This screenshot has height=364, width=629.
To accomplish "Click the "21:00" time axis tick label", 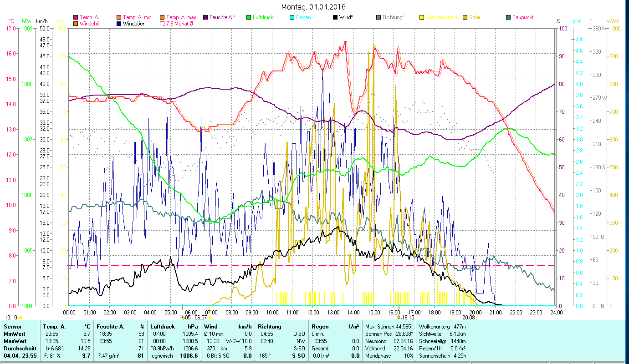I will coord(496,312).
